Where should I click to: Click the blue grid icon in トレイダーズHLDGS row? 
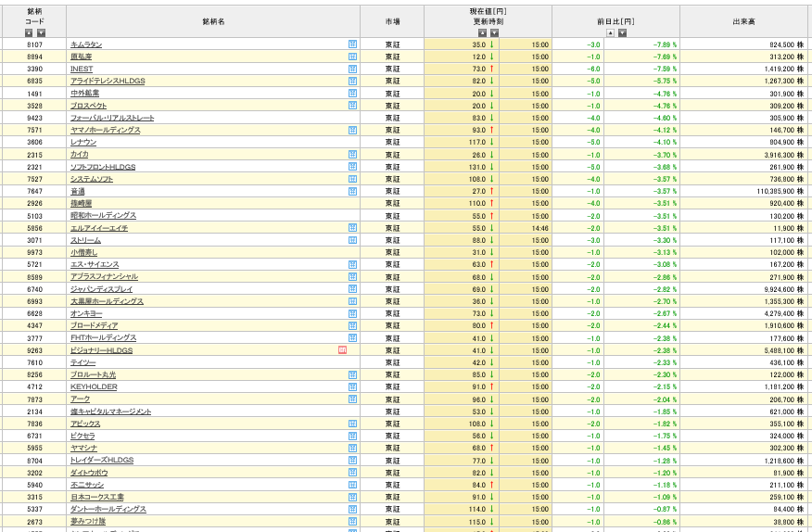tap(352, 460)
